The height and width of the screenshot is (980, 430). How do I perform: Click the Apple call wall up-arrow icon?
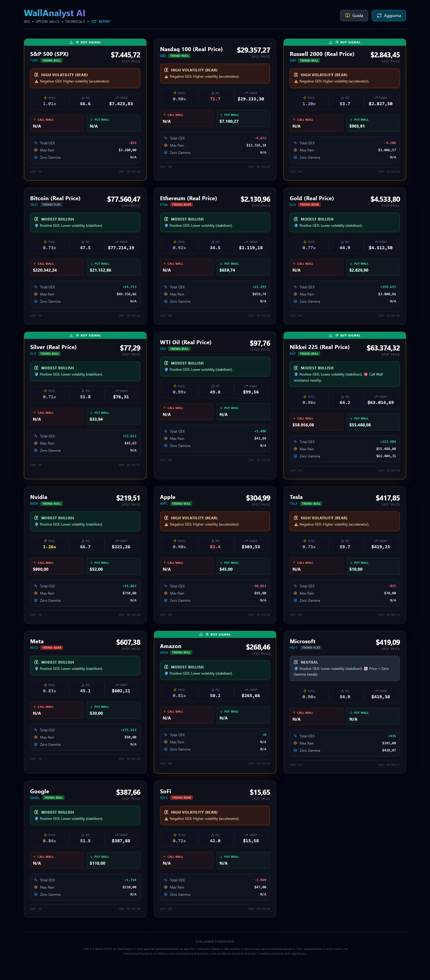point(165,563)
